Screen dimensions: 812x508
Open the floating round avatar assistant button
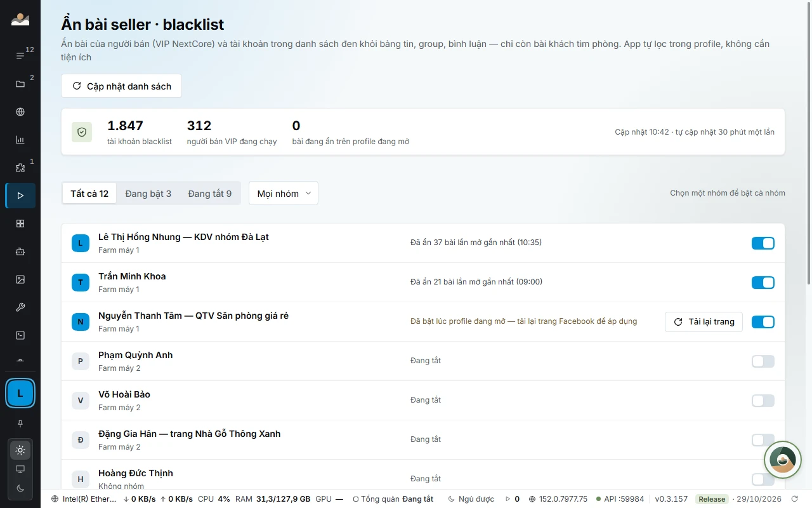[782, 460]
